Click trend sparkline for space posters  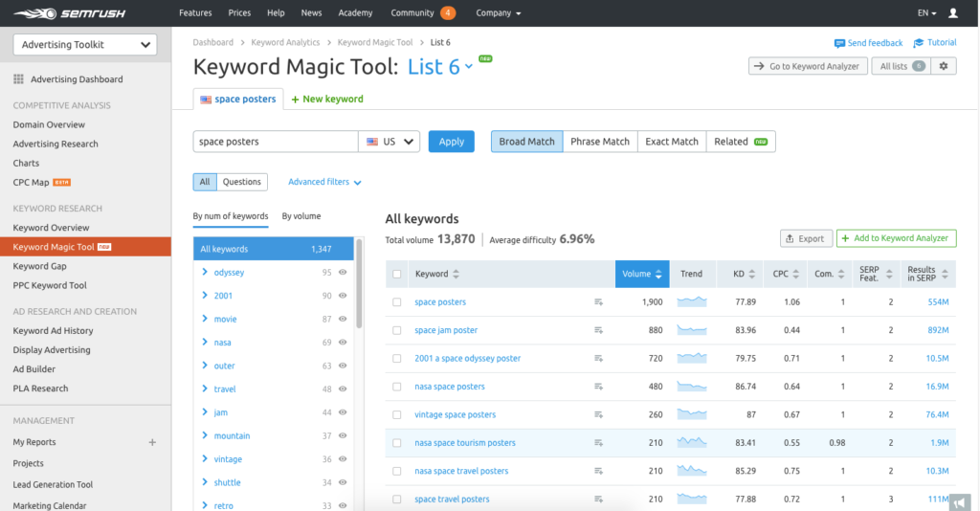(x=692, y=301)
